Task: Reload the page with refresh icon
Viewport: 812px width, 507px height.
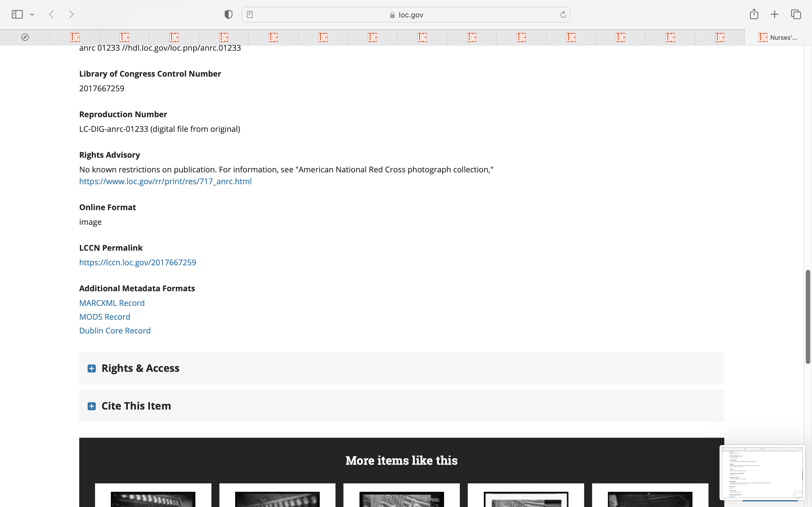Action: [x=563, y=14]
